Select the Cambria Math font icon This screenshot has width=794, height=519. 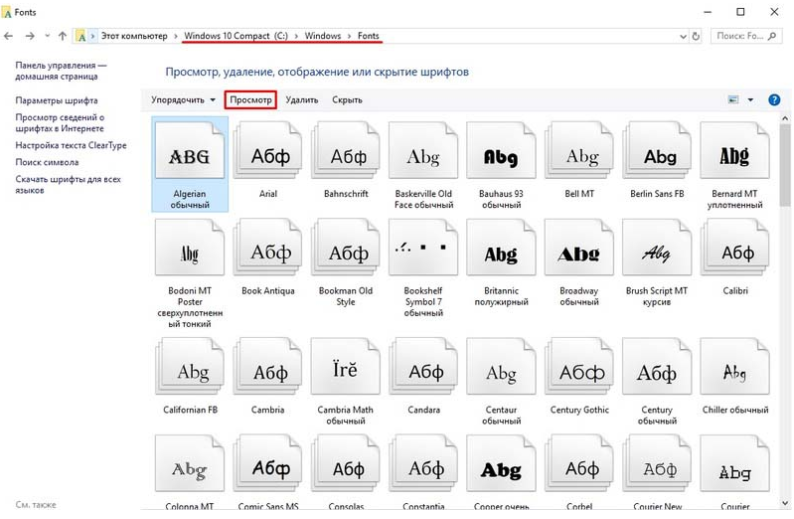coord(346,367)
